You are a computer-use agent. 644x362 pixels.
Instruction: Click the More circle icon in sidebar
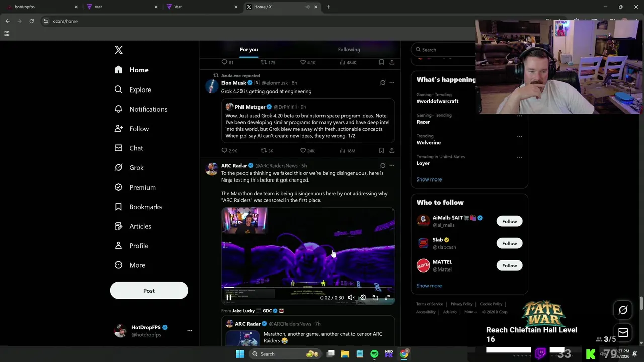point(118,265)
